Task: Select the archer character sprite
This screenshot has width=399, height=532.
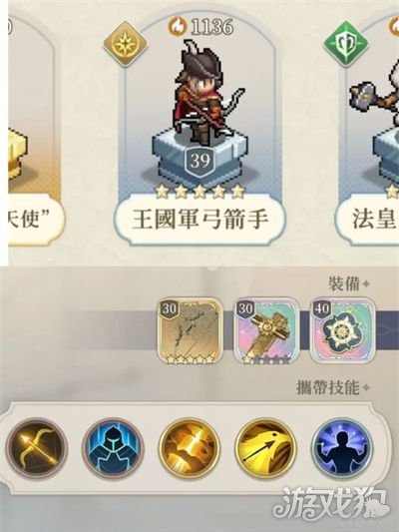Action: pos(204,93)
